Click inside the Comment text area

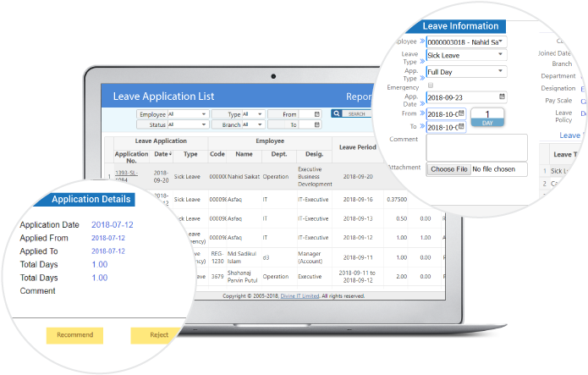pos(476,148)
